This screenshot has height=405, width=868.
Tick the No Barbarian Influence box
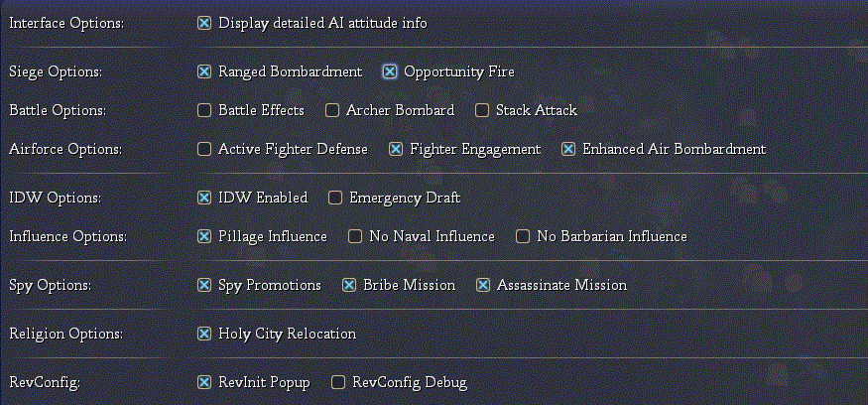tap(523, 236)
